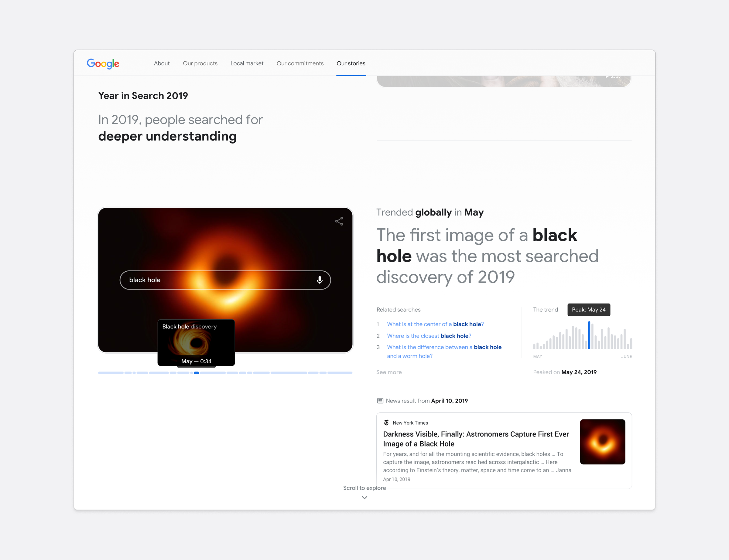Open 'What is at the center' search

coord(435,324)
